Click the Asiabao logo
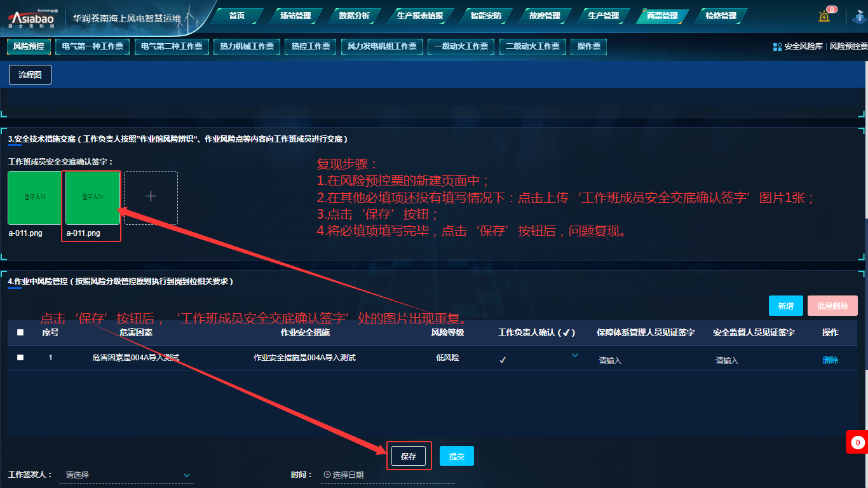 (31, 18)
